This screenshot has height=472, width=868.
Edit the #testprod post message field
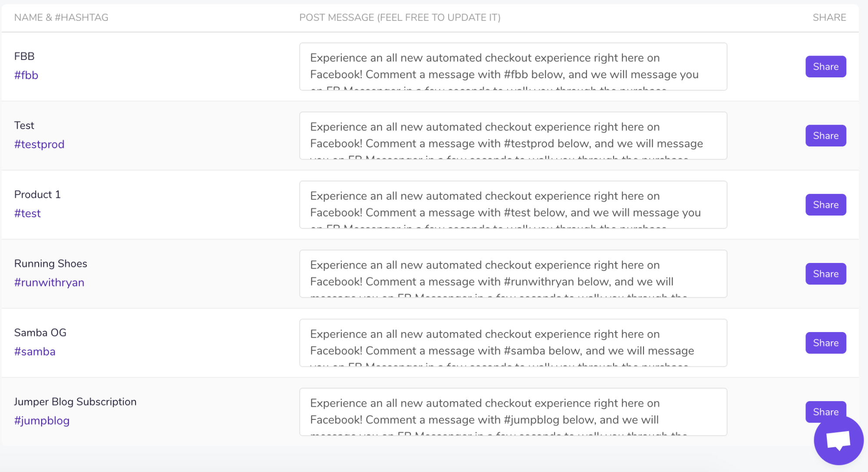point(513,136)
